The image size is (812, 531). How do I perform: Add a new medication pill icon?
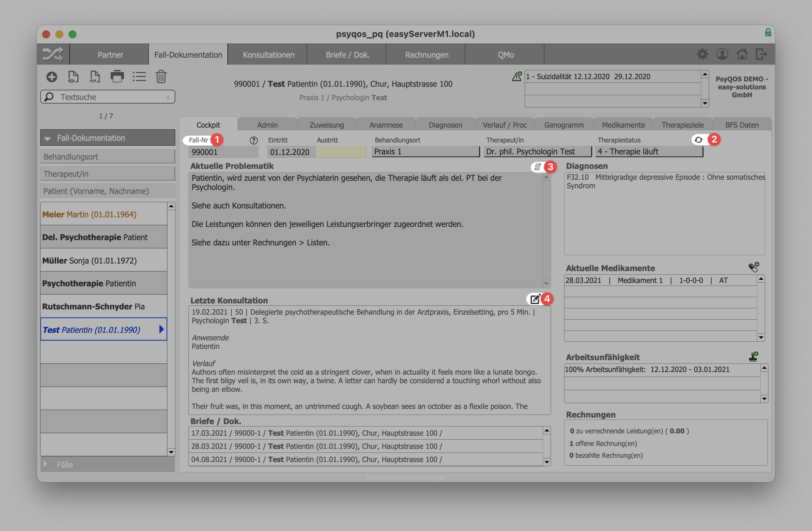tap(754, 267)
